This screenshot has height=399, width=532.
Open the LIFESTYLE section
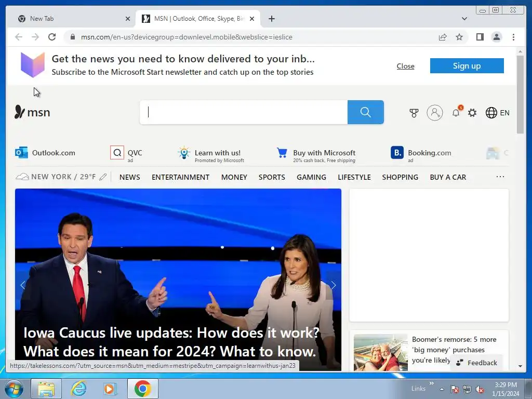[354, 177]
